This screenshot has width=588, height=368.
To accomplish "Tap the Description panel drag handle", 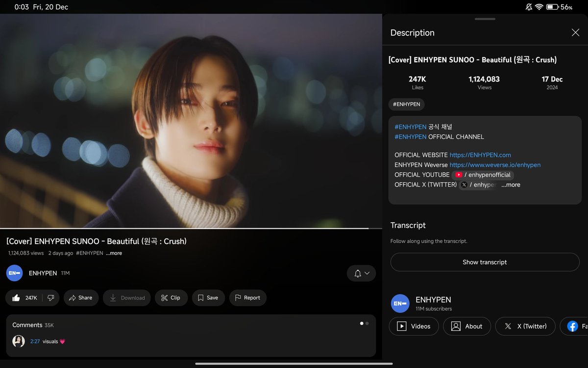I will coord(485,19).
